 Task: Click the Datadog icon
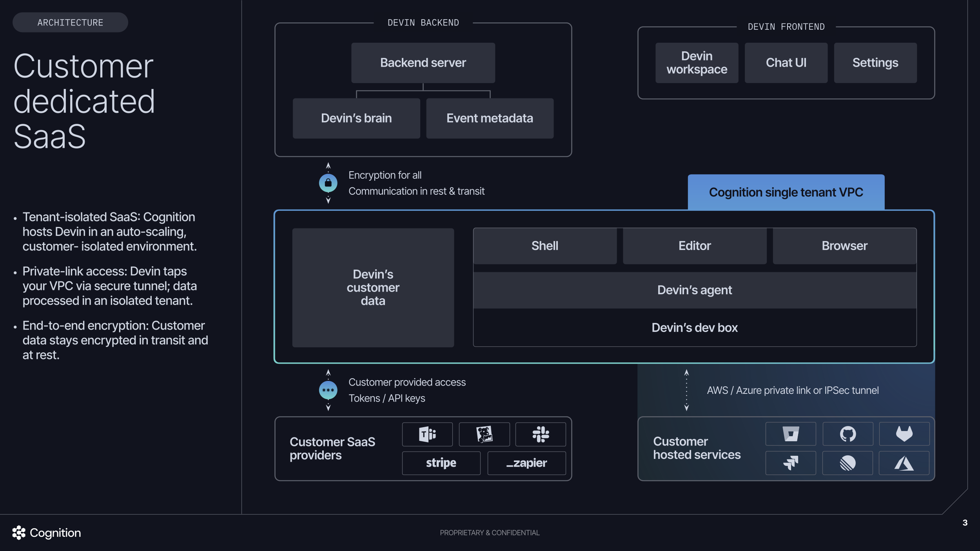(x=485, y=434)
